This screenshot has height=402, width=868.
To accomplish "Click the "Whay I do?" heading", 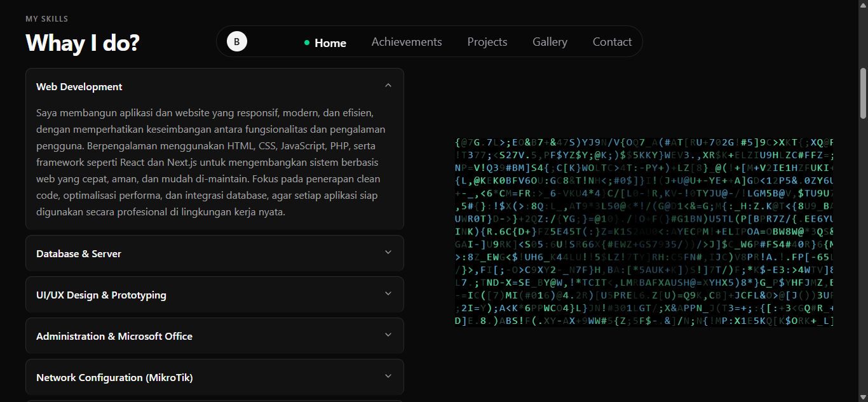I will click(x=83, y=43).
